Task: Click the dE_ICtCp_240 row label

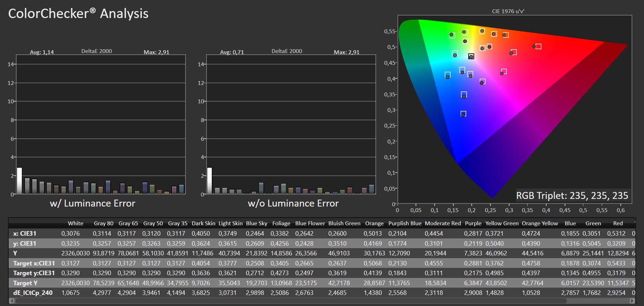Action: (x=33, y=293)
